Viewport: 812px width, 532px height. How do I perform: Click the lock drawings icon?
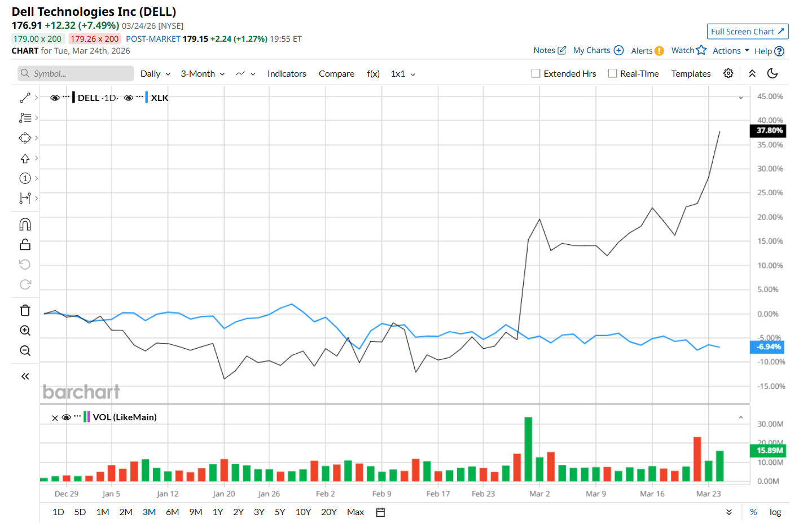click(25, 245)
